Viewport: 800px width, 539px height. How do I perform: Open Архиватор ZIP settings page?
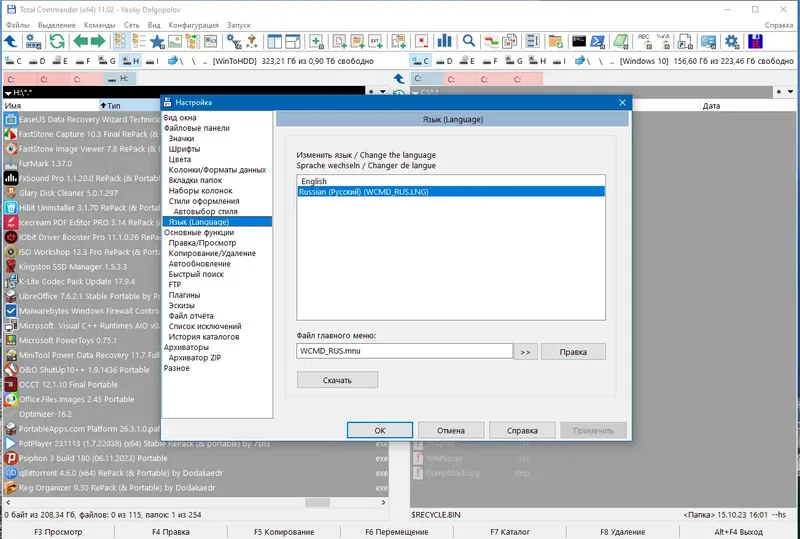(194, 358)
